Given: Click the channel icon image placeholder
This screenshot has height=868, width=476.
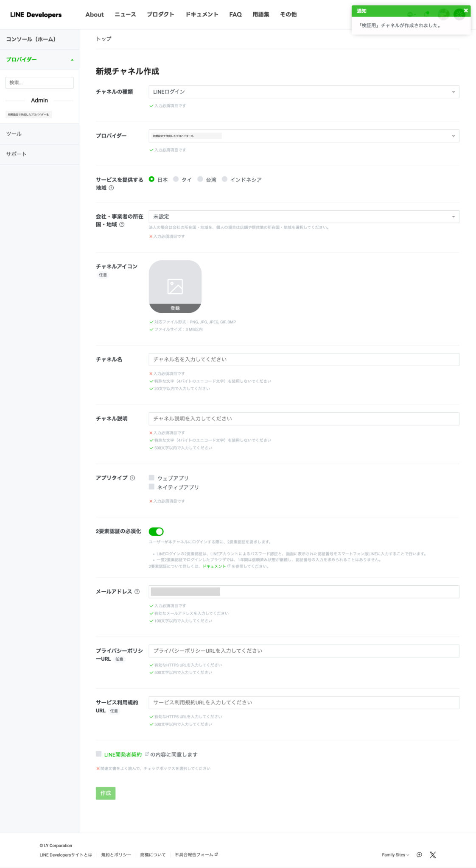Looking at the screenshot, I should [x=175, y=287].
